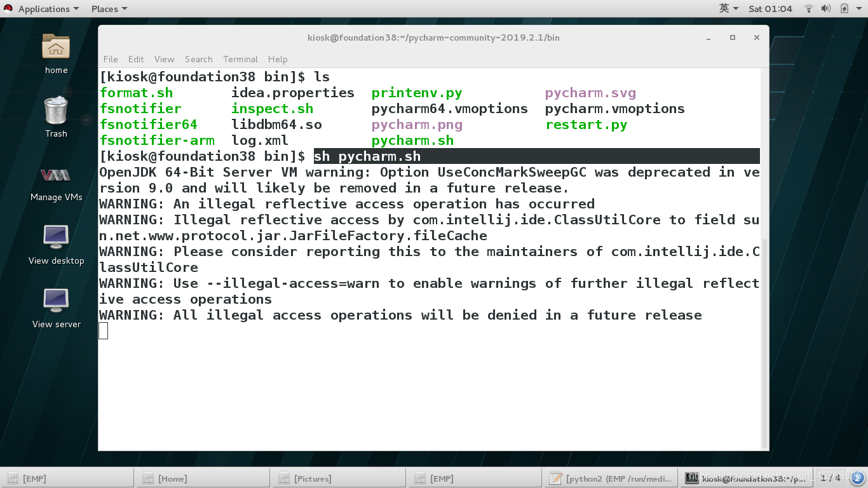The height and width of the screenshot is (488, 868).
Task: Click the Red Hat logo in top bar
Action: [x=8, y=8]
